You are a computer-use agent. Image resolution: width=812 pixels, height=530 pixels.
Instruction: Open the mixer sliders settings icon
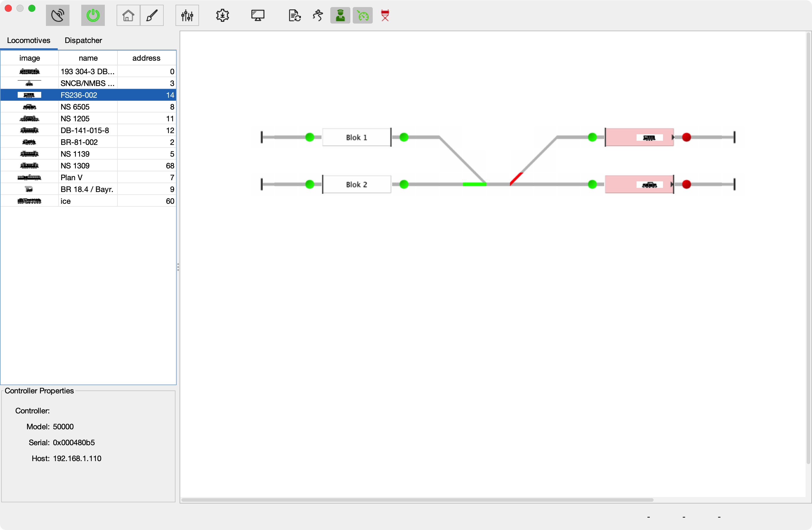click(187, 15)
